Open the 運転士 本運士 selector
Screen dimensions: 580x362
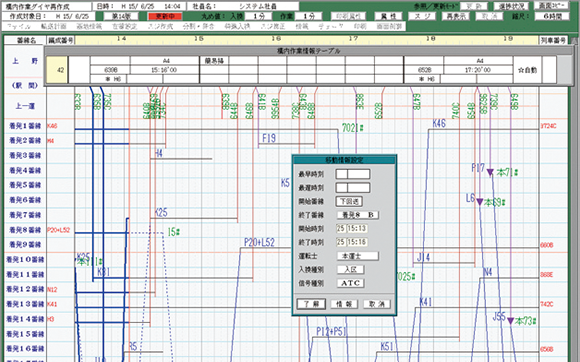click(357, 256)
